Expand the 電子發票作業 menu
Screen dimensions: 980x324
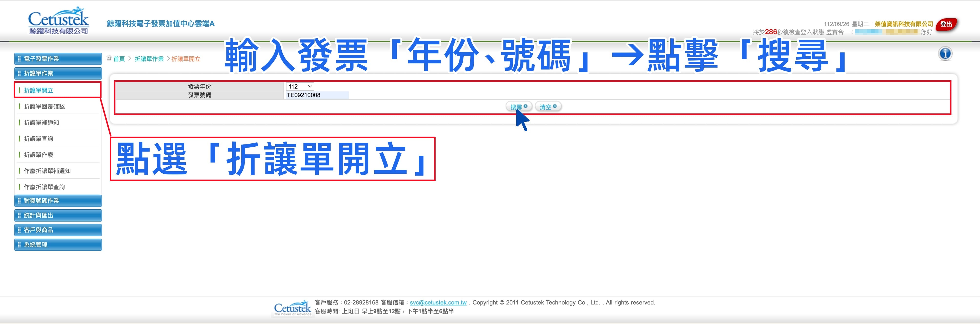point(58,59)
